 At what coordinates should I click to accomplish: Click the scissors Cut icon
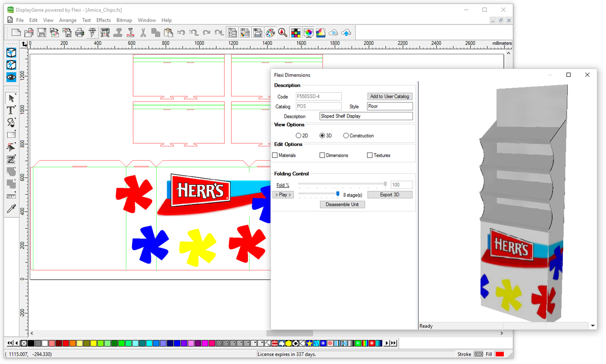143,33
